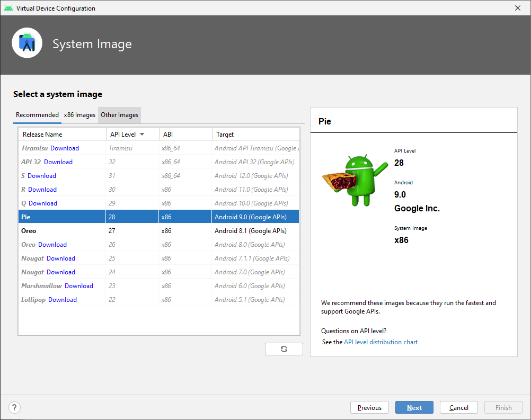This screenshot has width=531, height=420.
Task: Cancel the virtual device configuration
Action: tap(458, 407)
